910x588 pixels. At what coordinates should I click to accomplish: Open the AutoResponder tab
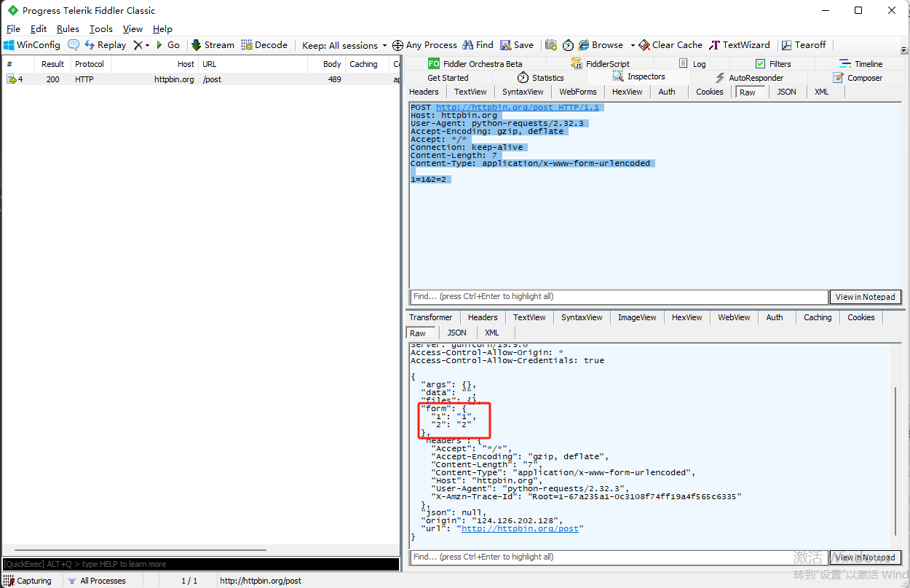pyautogui.click(x=748, y=78)
